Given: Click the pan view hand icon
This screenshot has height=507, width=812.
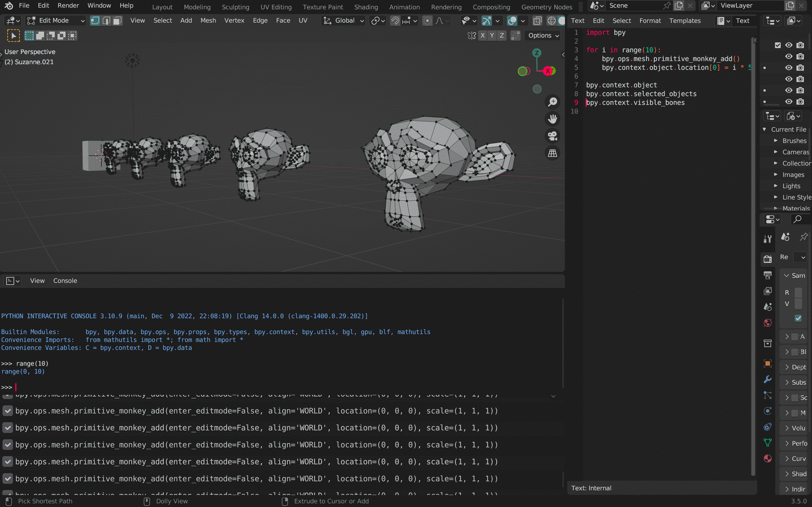Looking at the screenshot, I should [552, 119].
